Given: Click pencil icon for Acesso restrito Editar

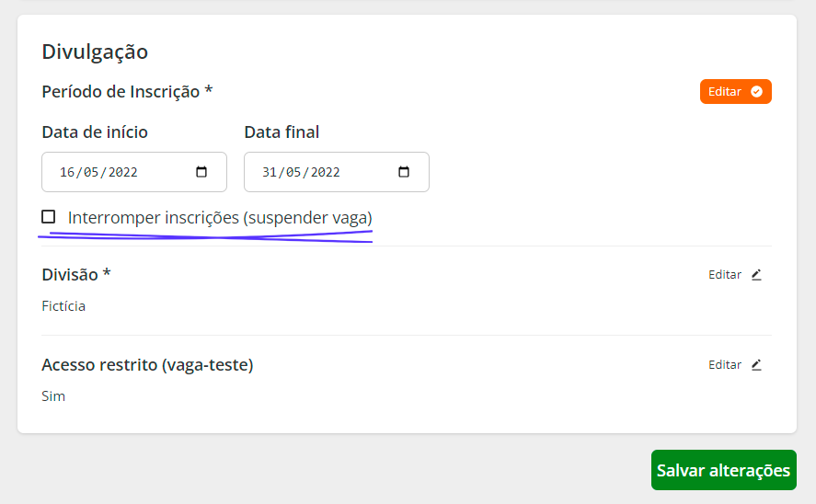Looking at the screenshot, I should [x=756, y=364].
